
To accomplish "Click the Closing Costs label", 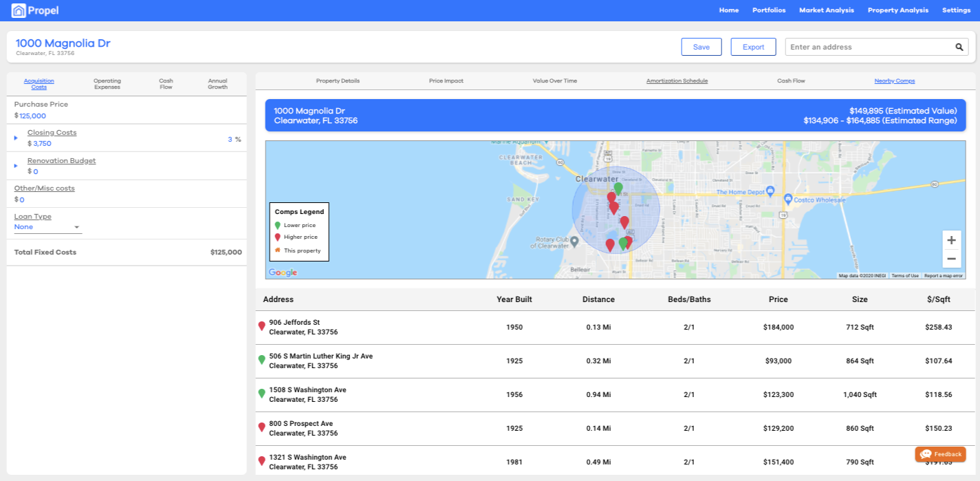I will [52, 133].
